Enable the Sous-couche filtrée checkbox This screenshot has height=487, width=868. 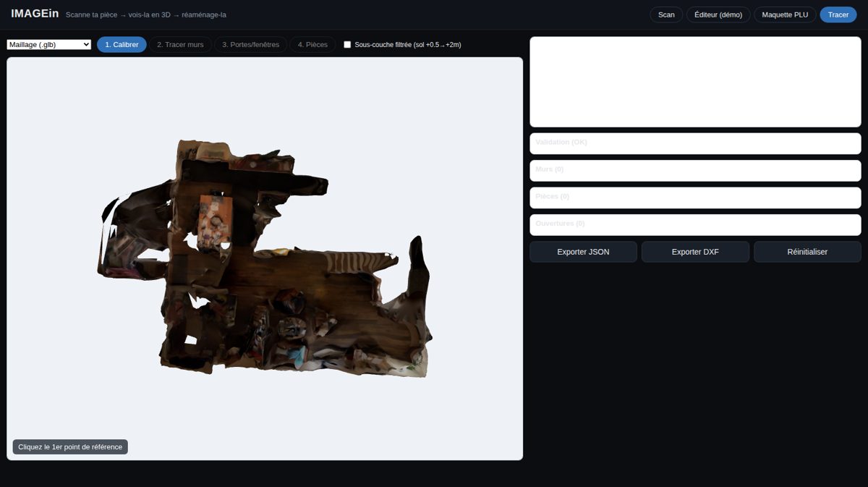pyautogui.click(x=347, y=45)
